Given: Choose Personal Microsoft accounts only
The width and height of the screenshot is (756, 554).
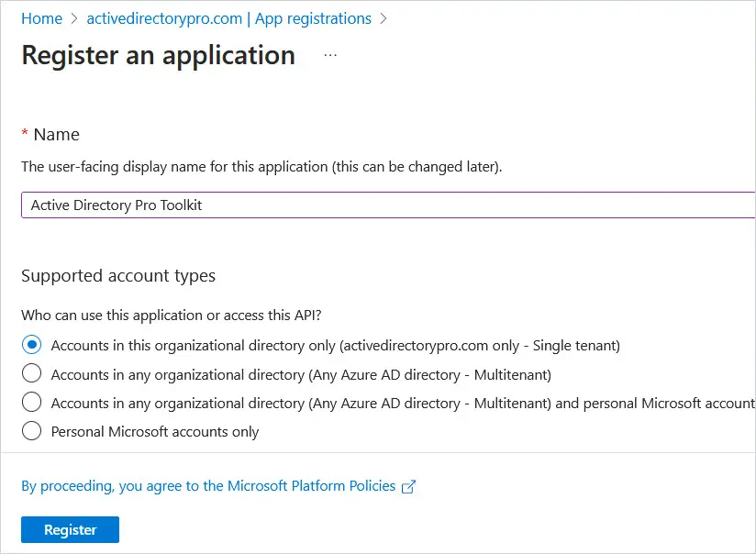Looking at the screenshot, I should [32, 431].
